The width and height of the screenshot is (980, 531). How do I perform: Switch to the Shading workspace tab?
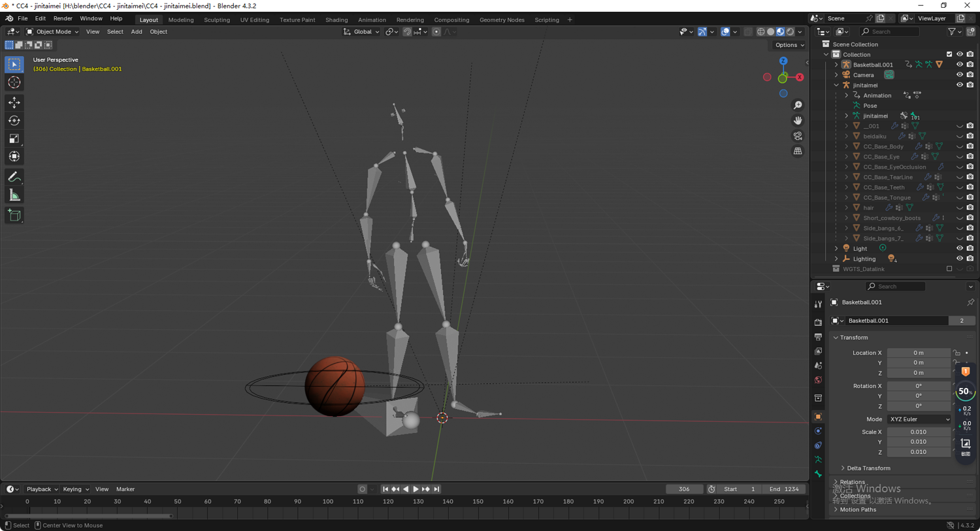(x=336, y=20)
